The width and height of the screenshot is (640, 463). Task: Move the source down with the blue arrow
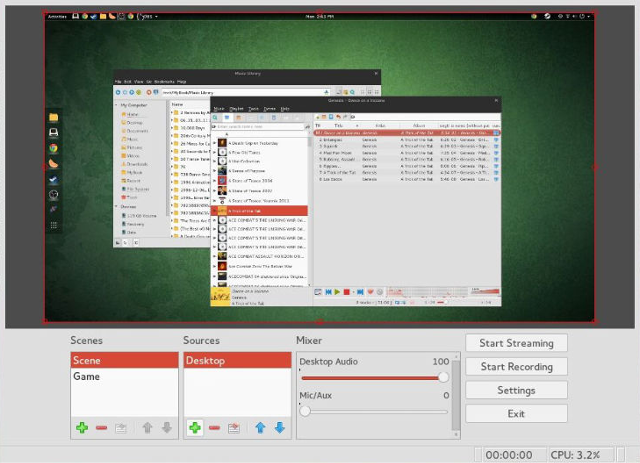[280, 427]
